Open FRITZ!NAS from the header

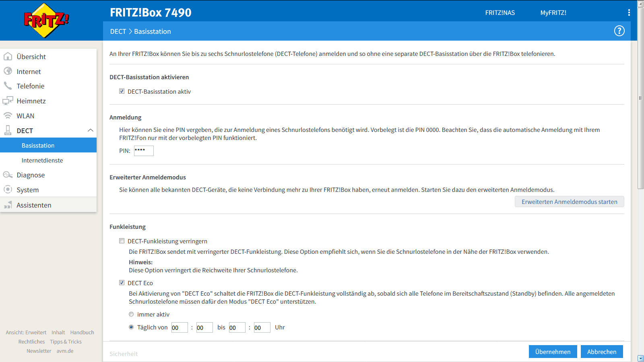(x=500, y=12)
